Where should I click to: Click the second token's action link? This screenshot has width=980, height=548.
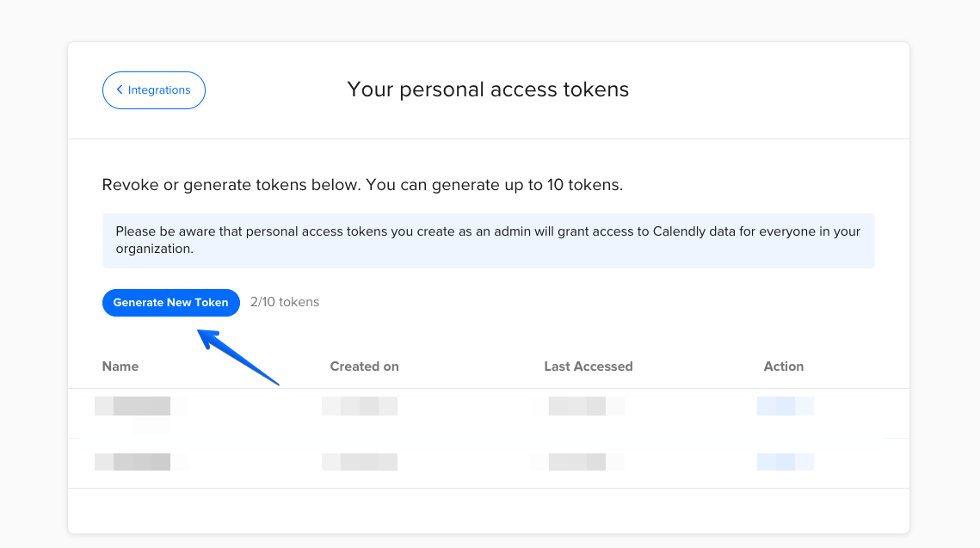785,462
